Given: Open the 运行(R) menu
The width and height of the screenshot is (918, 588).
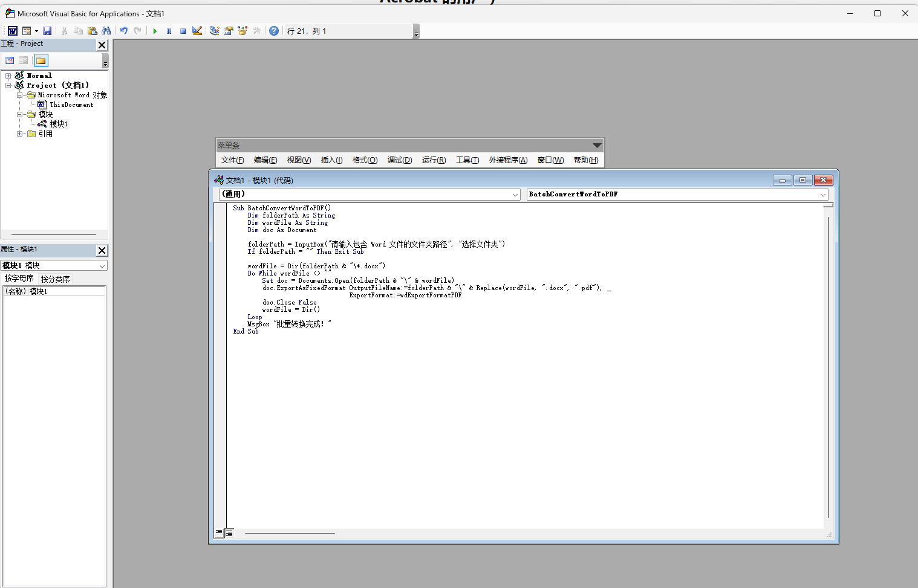Looking at the screenshot, I should coord(434,160).
